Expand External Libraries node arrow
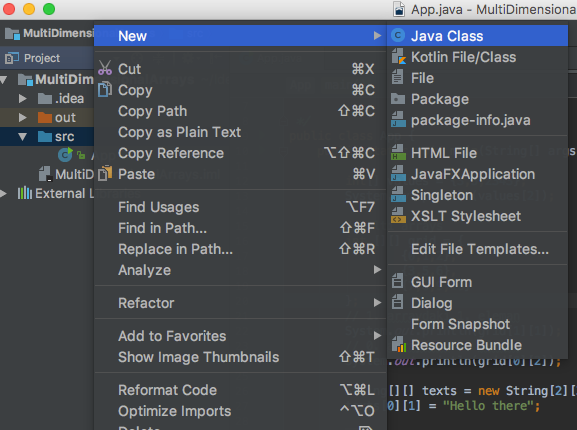577x430 pixels. (x=3, y=193)
